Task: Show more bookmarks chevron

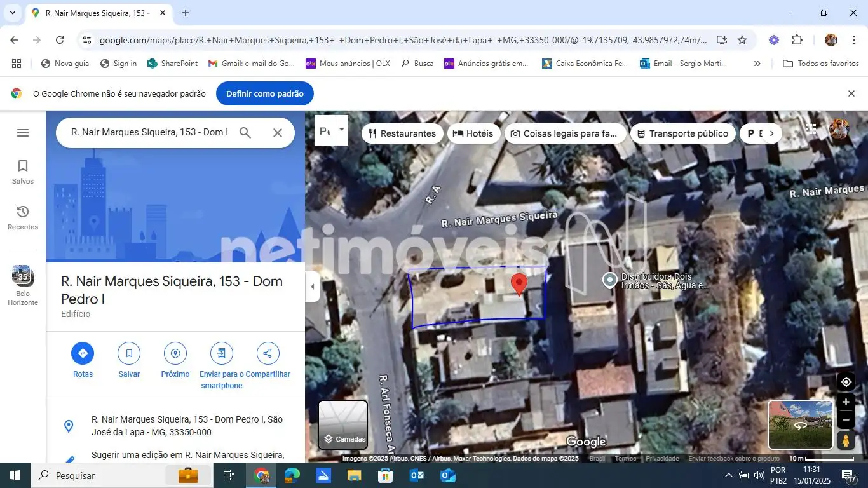Action: (757, 64)
